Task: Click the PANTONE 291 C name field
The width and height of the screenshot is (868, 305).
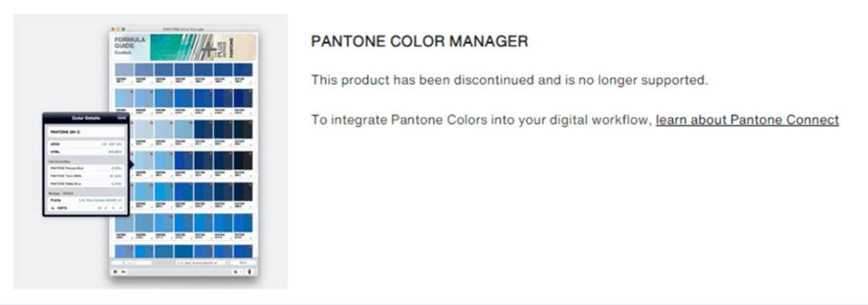Action: click(86, 132)
